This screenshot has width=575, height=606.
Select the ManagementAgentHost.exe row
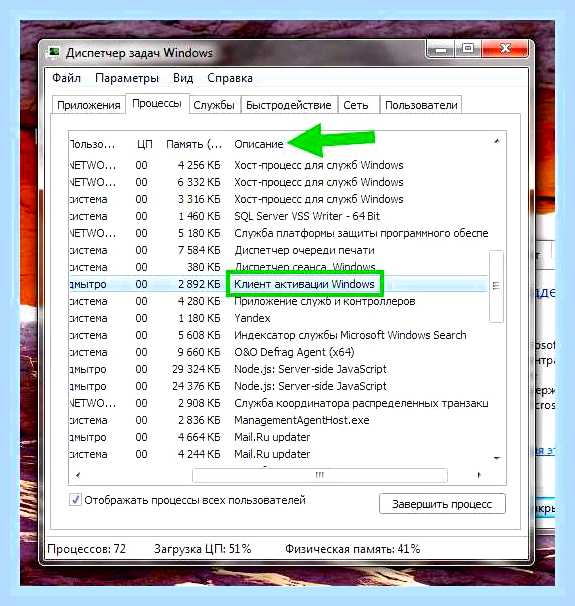(x=278, y=420)
